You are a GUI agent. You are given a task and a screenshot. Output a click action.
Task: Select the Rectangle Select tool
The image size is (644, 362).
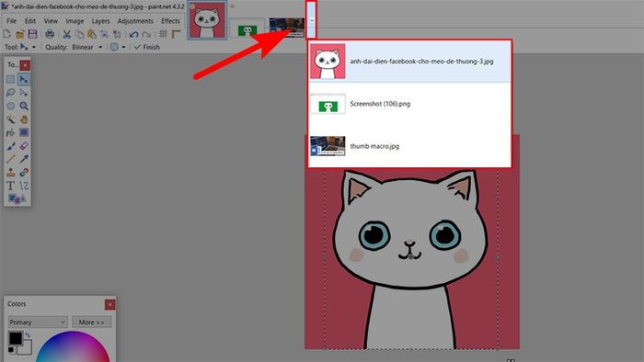coord(11,79)
